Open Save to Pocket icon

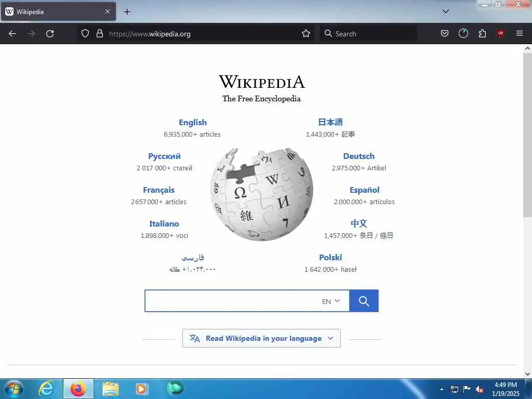(x=445, y=33)
